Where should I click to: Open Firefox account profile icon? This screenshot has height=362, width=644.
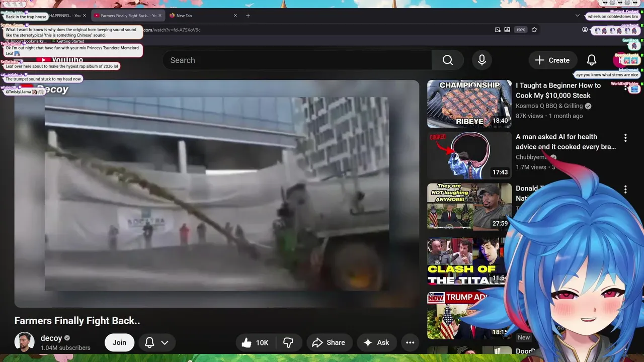(x=585, y=30)
